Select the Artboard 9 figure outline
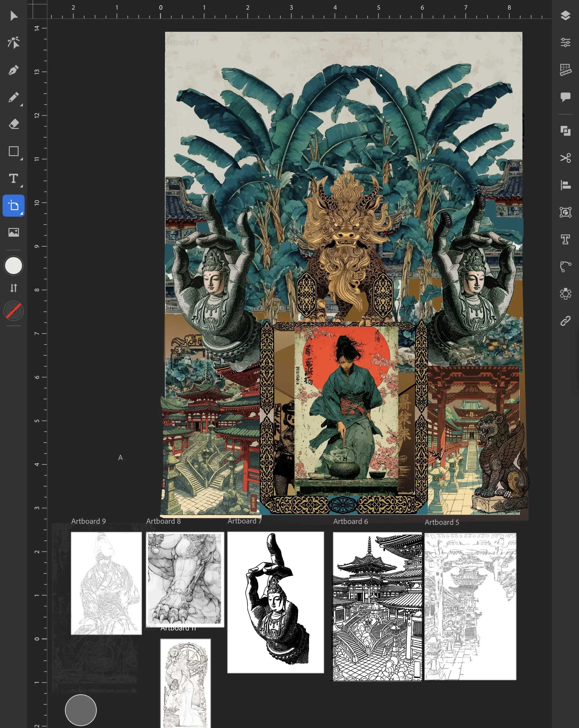579x728 pixels. point(106,583)
